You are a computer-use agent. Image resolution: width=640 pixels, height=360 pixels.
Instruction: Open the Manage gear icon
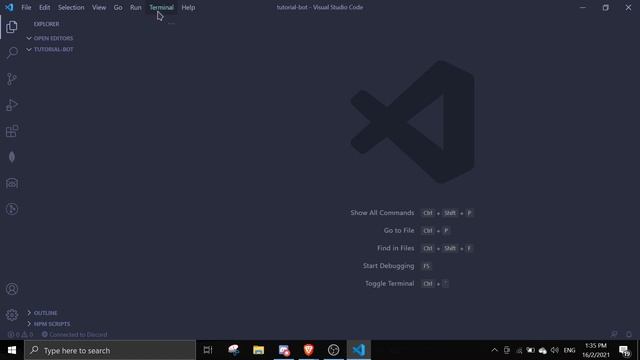pyautogui.click(x=12, y=315)
